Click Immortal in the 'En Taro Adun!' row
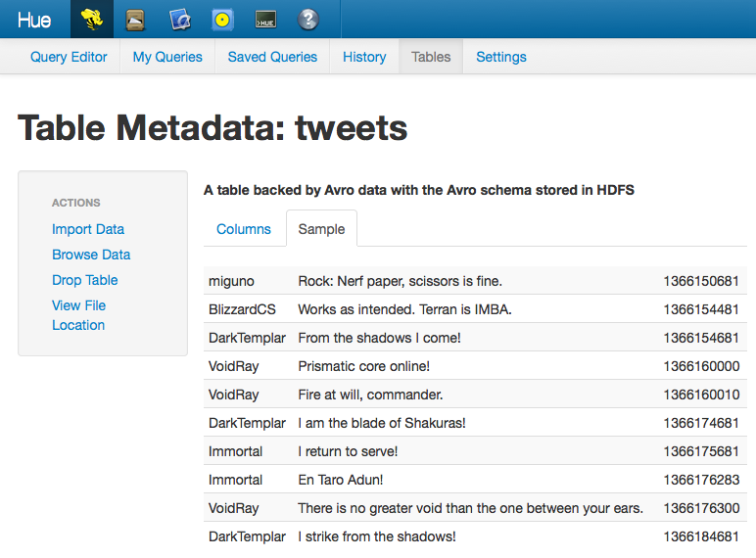Viewport: 756px width, 558px height. click(235, 480)
